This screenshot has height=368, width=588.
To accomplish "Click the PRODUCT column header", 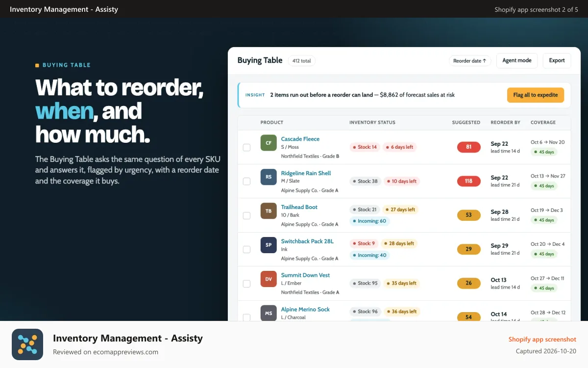I will (272, 123).
